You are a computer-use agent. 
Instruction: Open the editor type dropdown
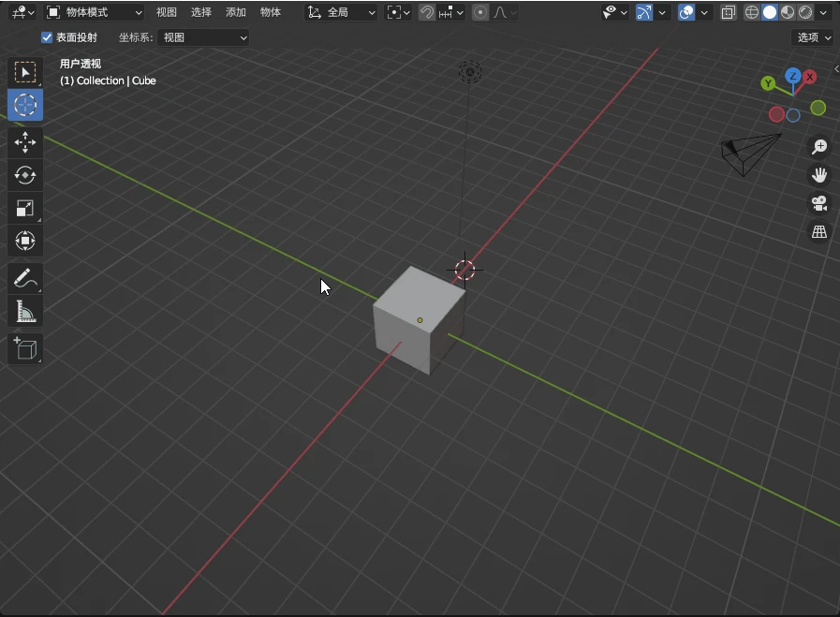pyautogui.click(x=22, y=12)
